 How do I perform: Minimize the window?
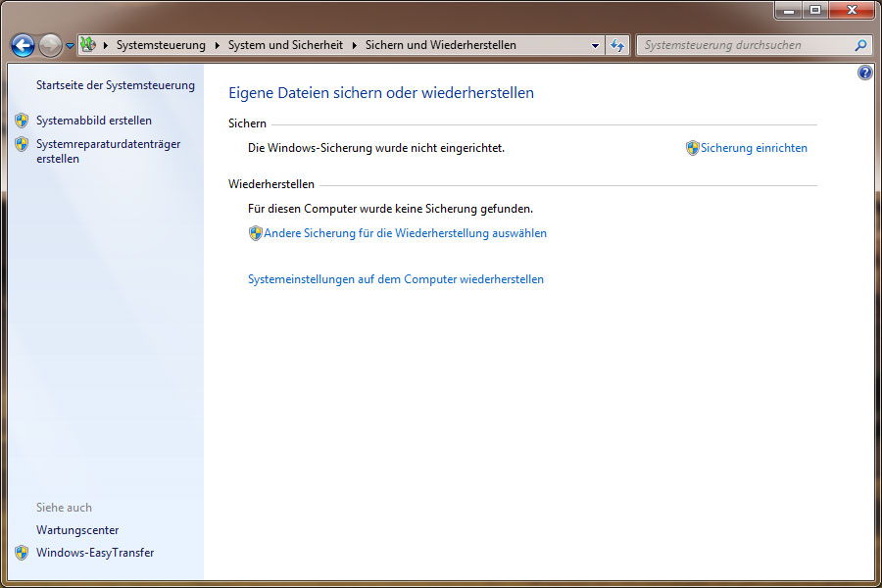point(789,10)
